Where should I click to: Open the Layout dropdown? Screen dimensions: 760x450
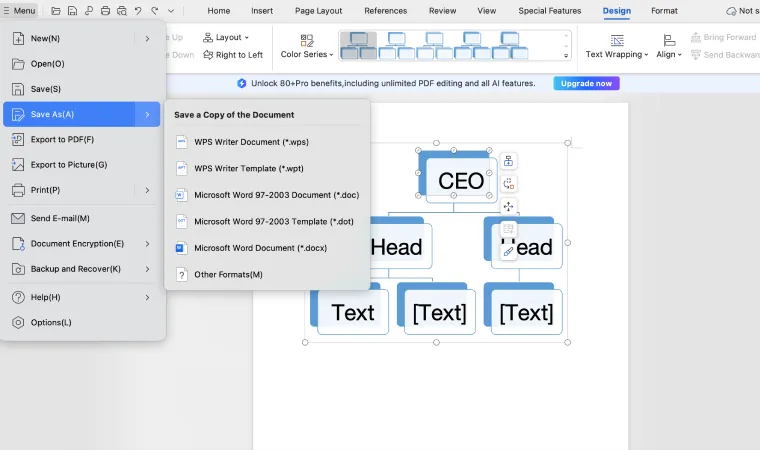click(x=226, y=37)
